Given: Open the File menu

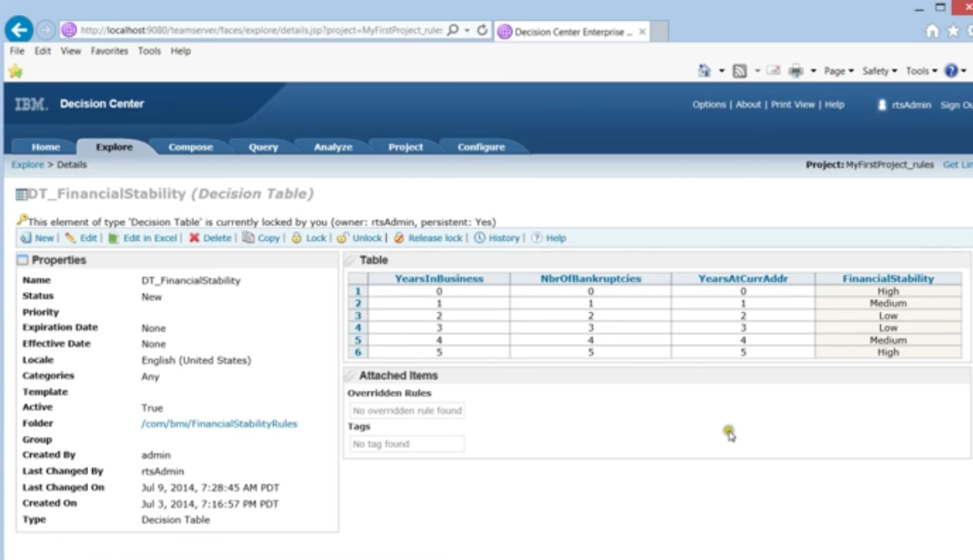Looking at the screenshot, I should [17, 51].
